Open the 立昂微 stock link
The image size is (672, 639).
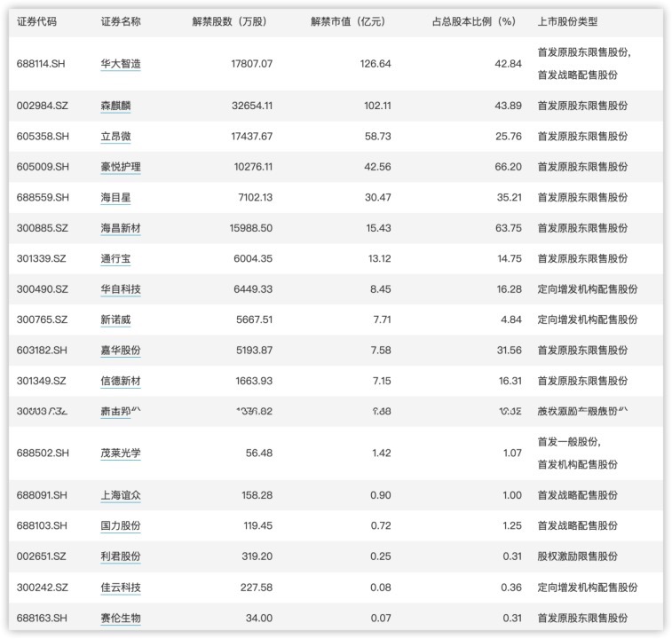(115, 137)
